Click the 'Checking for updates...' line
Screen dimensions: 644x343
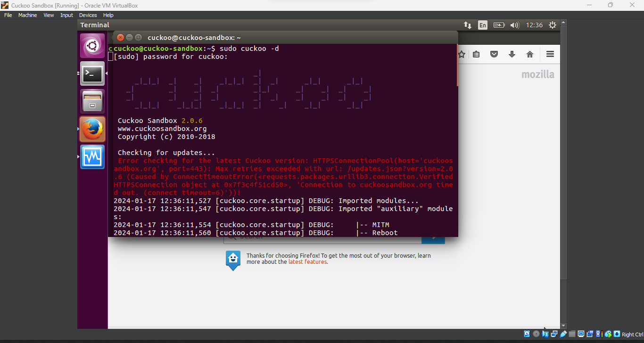(x=166, y=153)
